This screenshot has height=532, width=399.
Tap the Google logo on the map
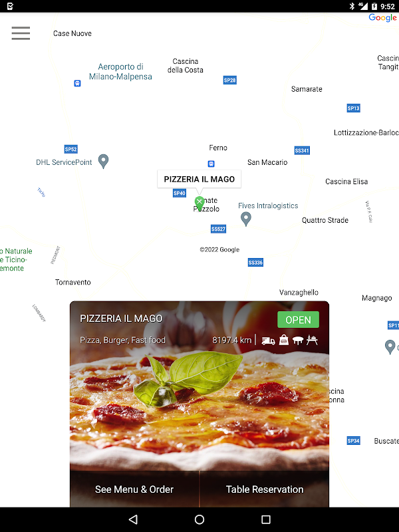pos(383,18)
